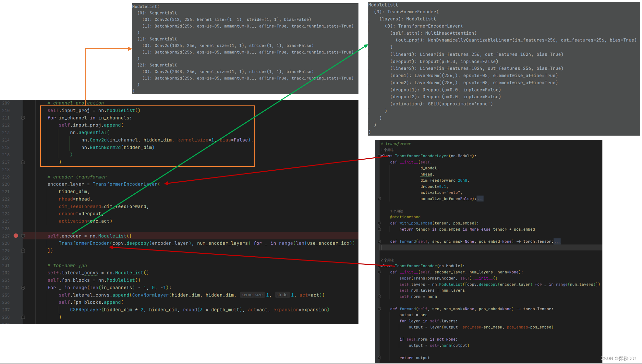
Task: Click @staticmethod decorator
Action: tap(405, 217)
